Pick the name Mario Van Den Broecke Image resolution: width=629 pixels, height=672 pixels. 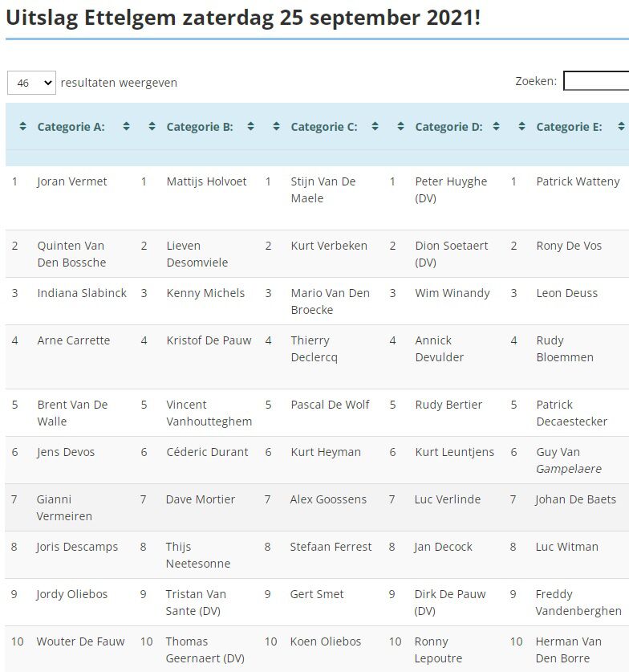(330, 301)
